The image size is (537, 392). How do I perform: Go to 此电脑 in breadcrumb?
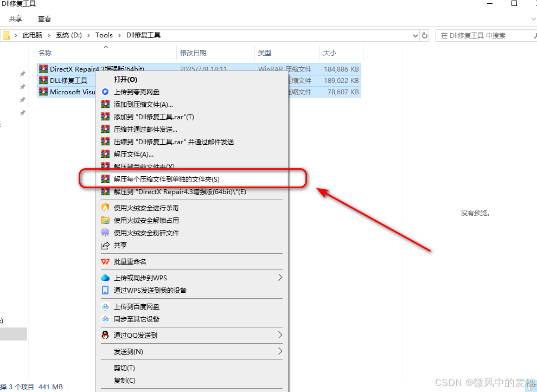click(x=33, y=35)
